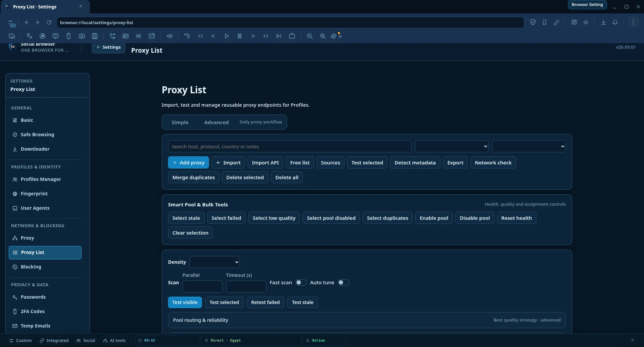Open the notifications bell icon
The image size is (644, 347).
[x=615, y=22]
